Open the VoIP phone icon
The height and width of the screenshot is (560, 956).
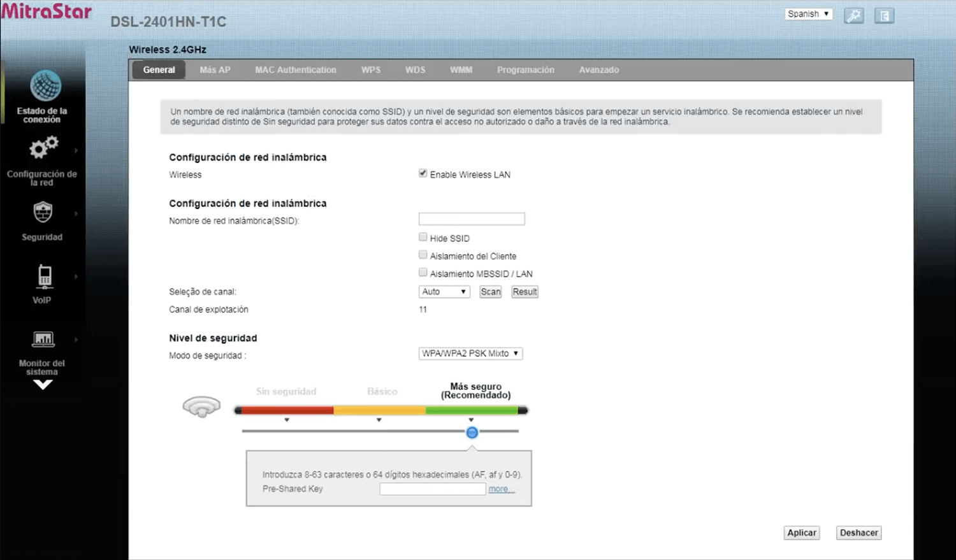44,276
